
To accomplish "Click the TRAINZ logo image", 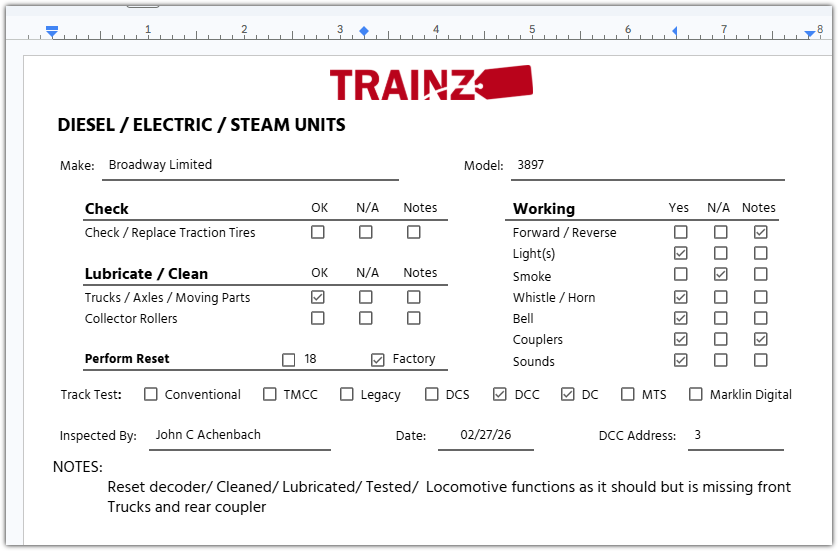I will click(x=431, y=83).
